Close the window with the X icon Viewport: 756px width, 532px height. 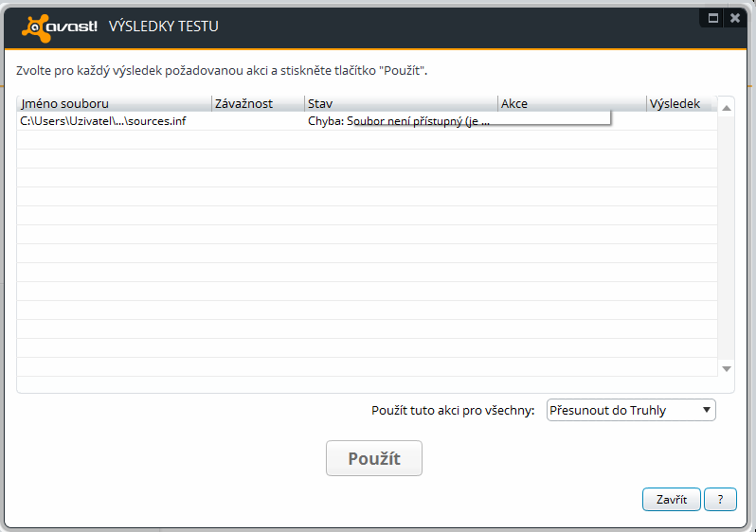click(736, 18)
